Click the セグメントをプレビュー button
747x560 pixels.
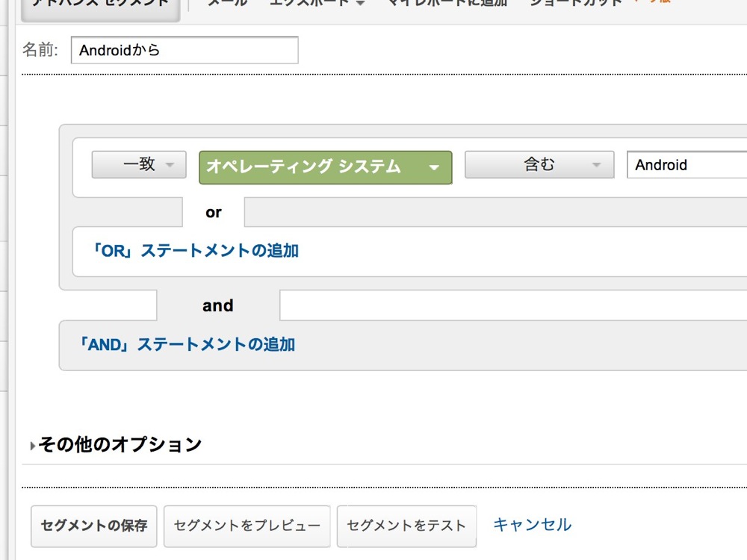point(247,526)
